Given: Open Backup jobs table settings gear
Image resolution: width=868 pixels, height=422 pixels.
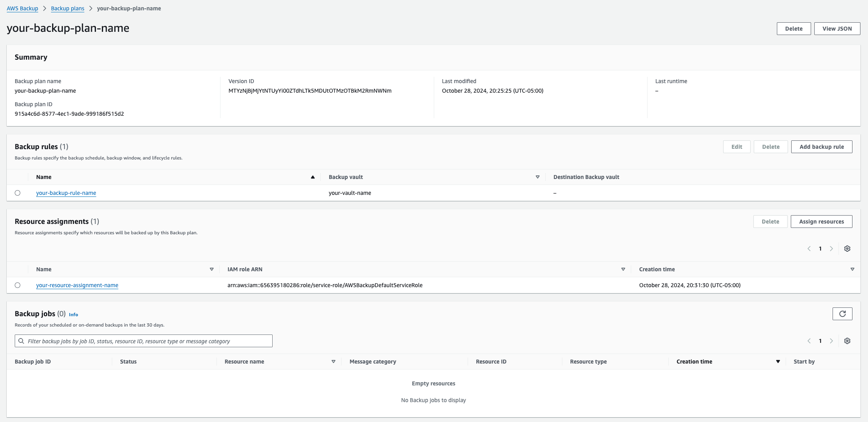Looking at the screenshot, I should pyautogui.click(x=847, y=341).
